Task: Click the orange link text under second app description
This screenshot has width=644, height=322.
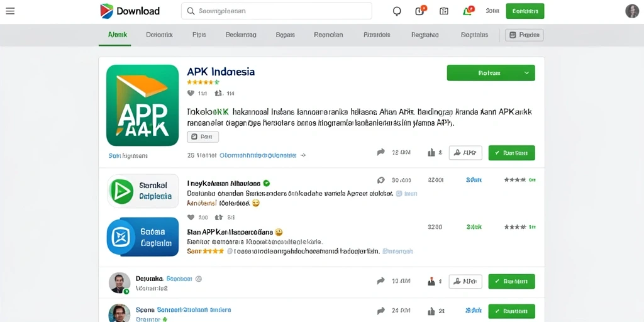Action: pos(201,203)
